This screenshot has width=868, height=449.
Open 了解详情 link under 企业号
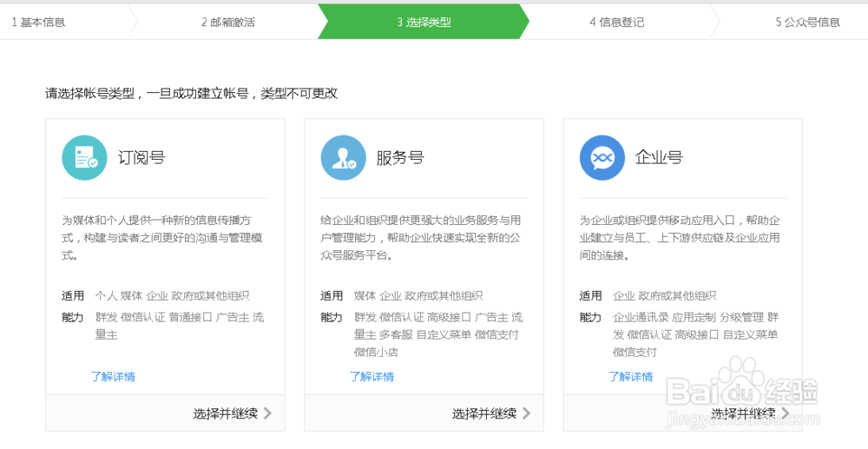pyautogui.click(x=631, y=377)
